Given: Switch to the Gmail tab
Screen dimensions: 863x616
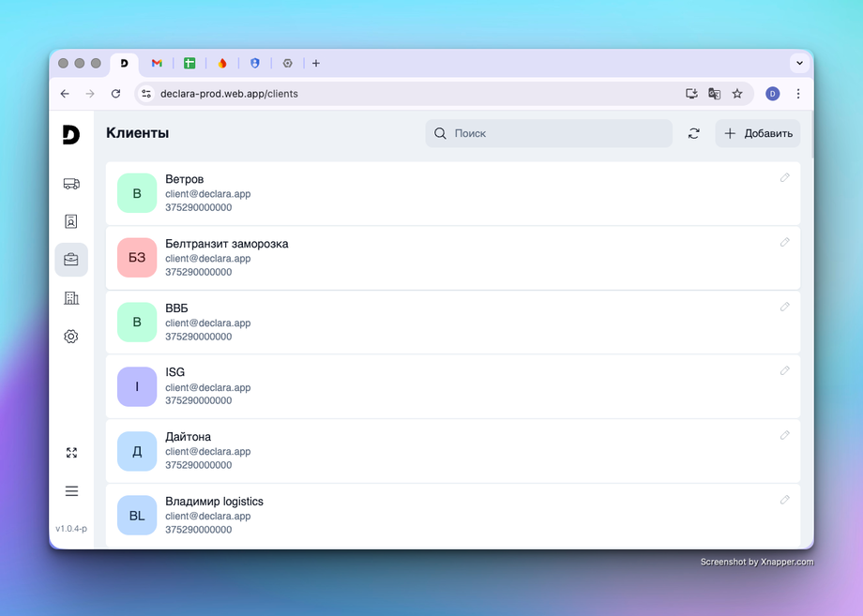Looking at the screenshot, I should coord(157,63).
